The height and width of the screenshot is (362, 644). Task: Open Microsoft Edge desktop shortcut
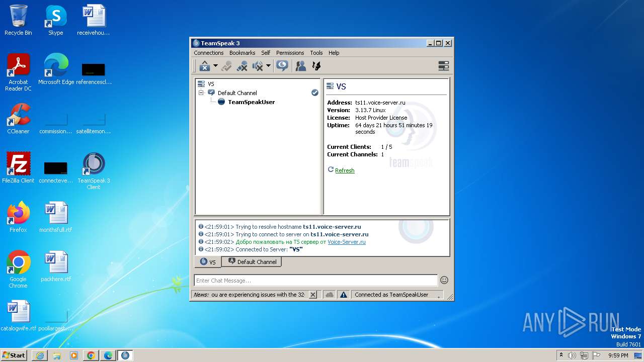[x=56, y=69]
